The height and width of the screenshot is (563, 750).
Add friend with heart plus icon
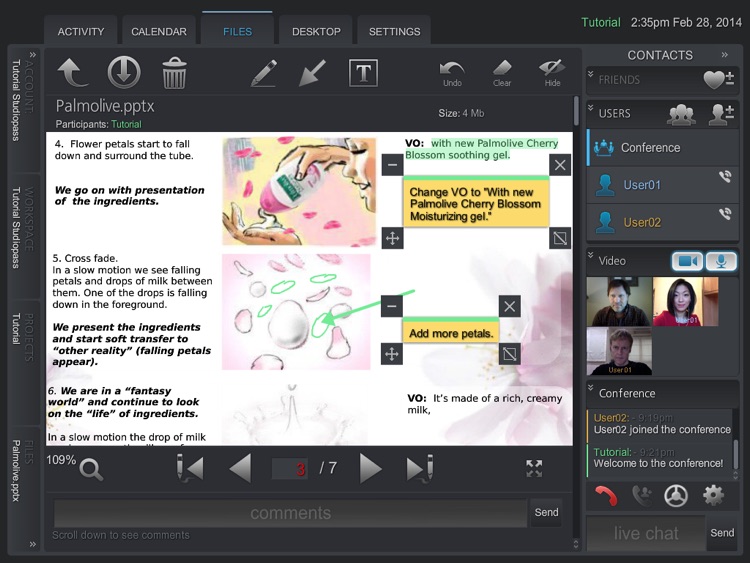coord(718,79)
